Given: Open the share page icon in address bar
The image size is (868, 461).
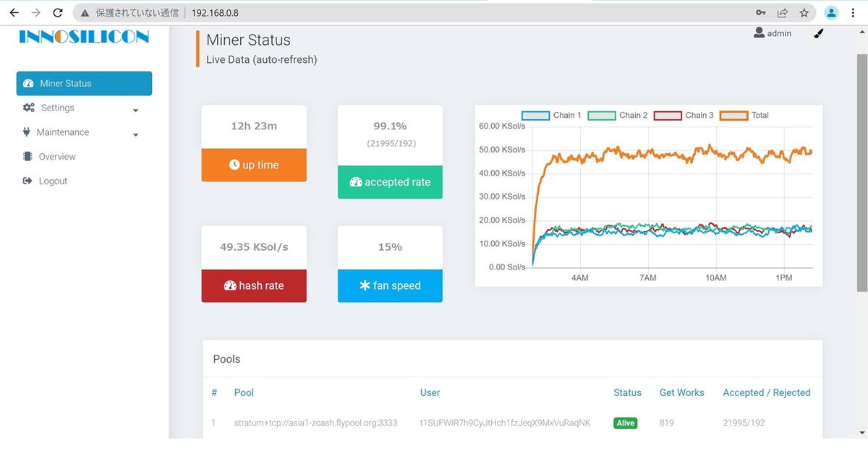Looking at the screenshot, I should tap(783, 13).
